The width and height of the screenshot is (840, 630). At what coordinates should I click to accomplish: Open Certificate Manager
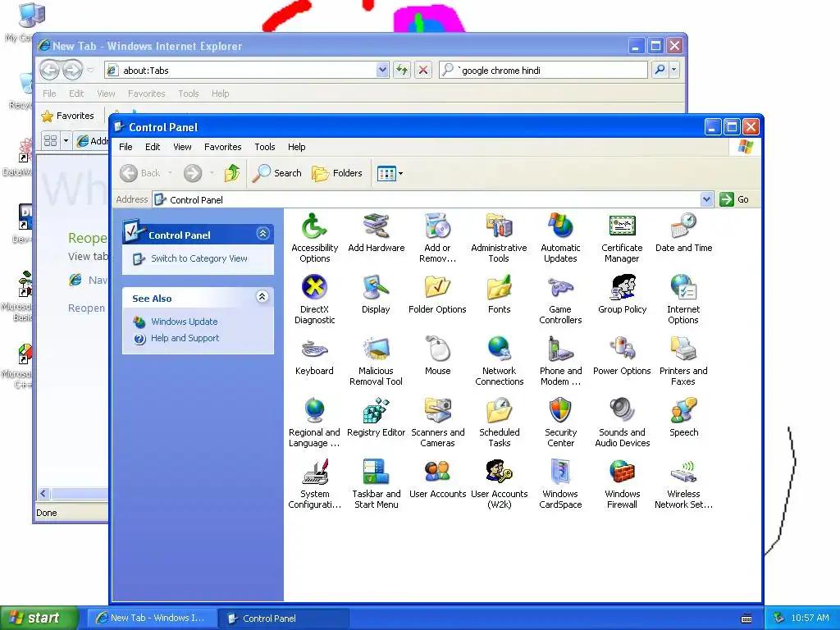click(622, 237)
